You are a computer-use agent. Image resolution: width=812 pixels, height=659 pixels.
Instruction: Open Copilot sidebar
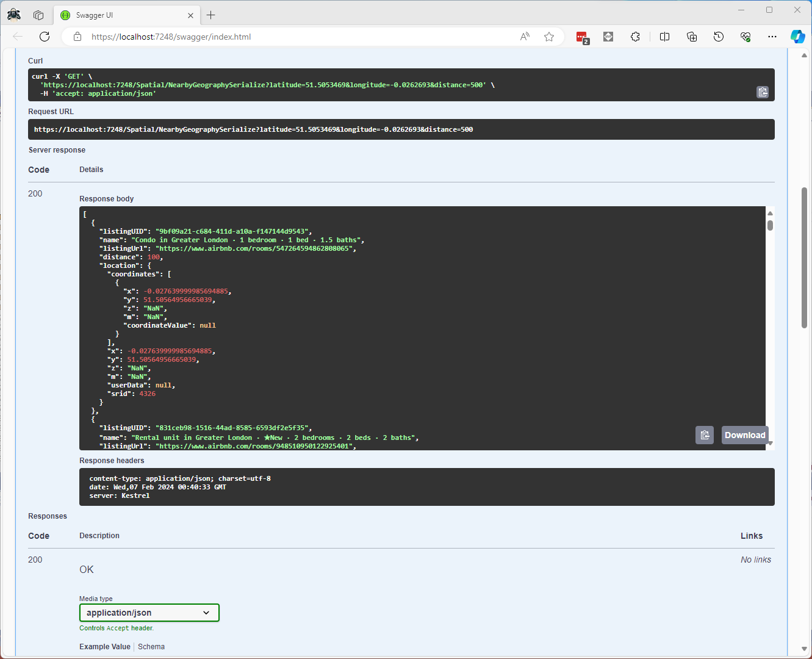(797, 37)
